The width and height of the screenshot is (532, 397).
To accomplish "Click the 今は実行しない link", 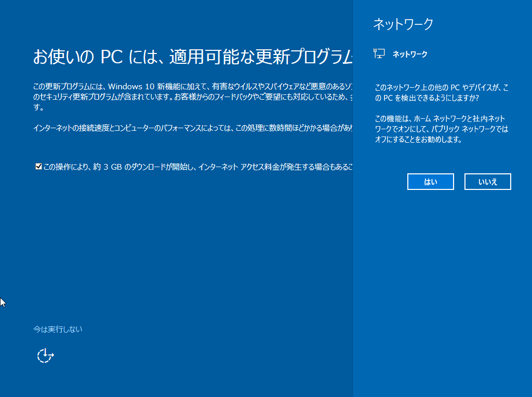I will coord(58,329).
